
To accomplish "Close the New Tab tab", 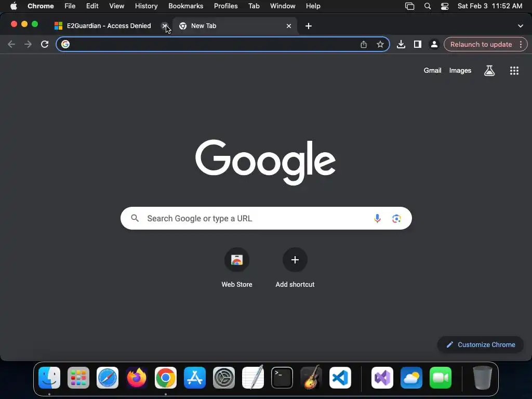I will pos(289,26).
